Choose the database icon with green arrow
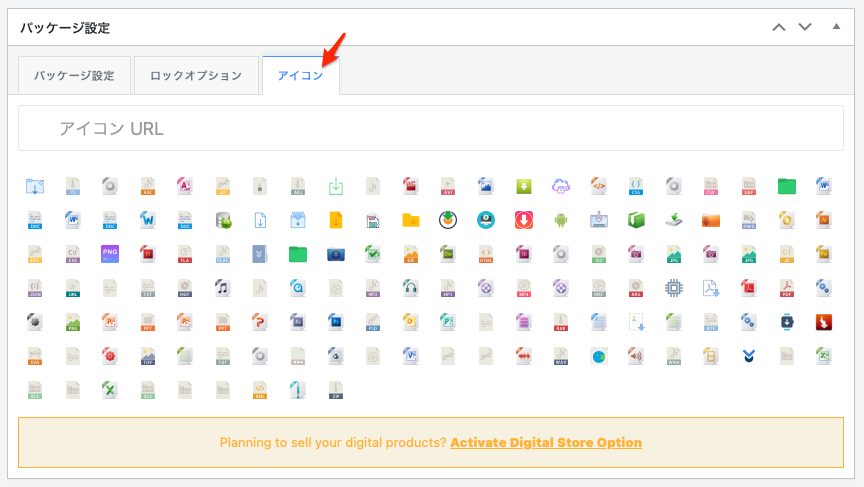The image size is (864, 487). (x=222, y=219)
